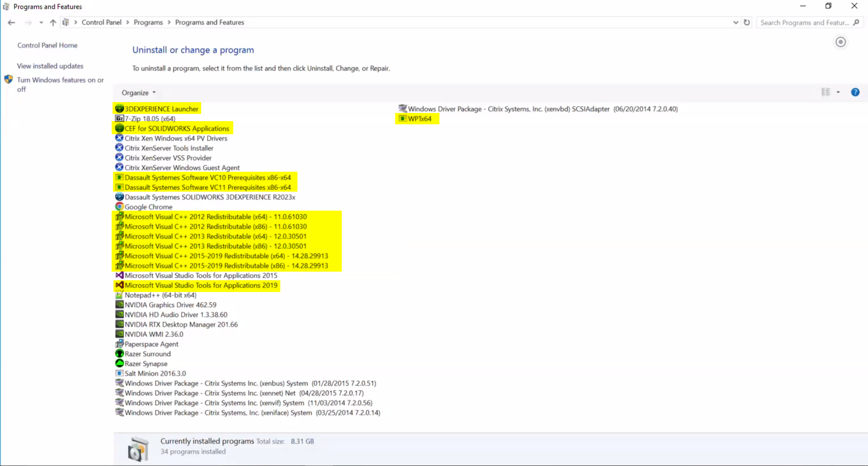Expand the view options dropdown arrow
Viewport: 868px width, 466px height.
pos(838,92)
